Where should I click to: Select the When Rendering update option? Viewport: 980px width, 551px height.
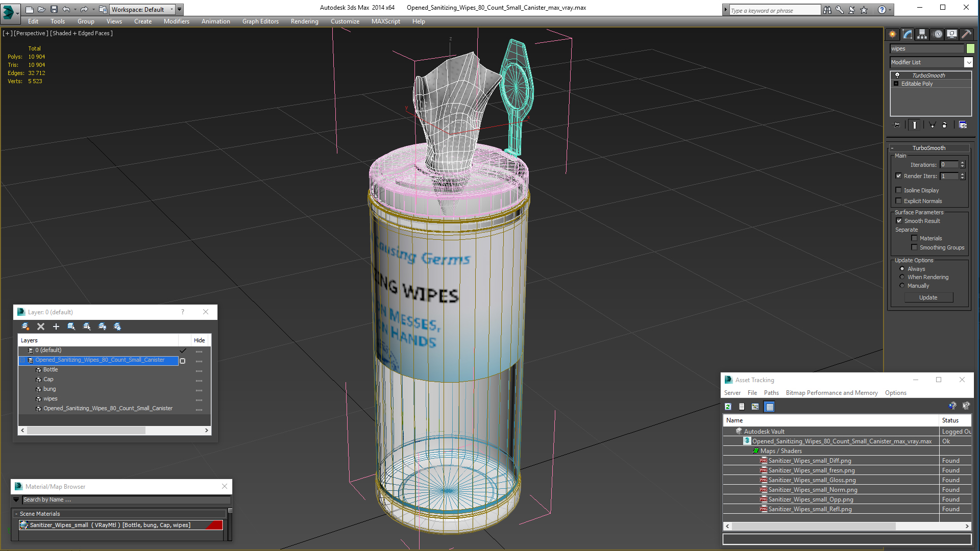[x=902, y=277]
